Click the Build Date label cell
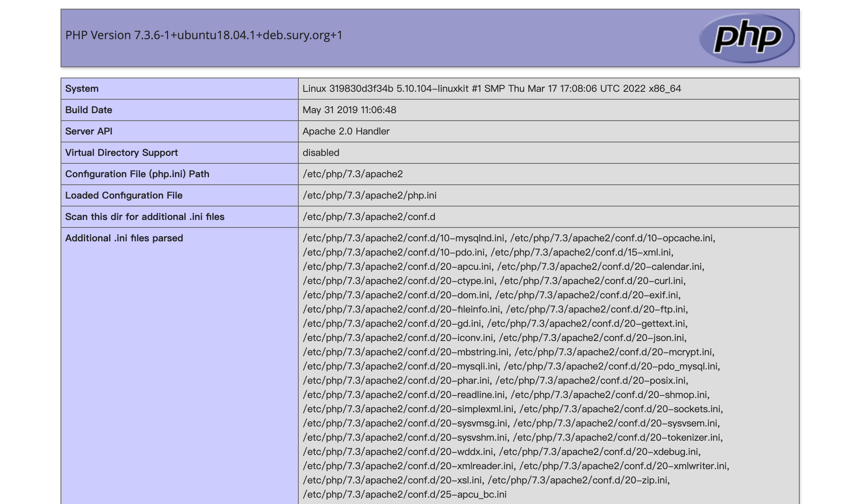The image size is (861, 504). 89,110
